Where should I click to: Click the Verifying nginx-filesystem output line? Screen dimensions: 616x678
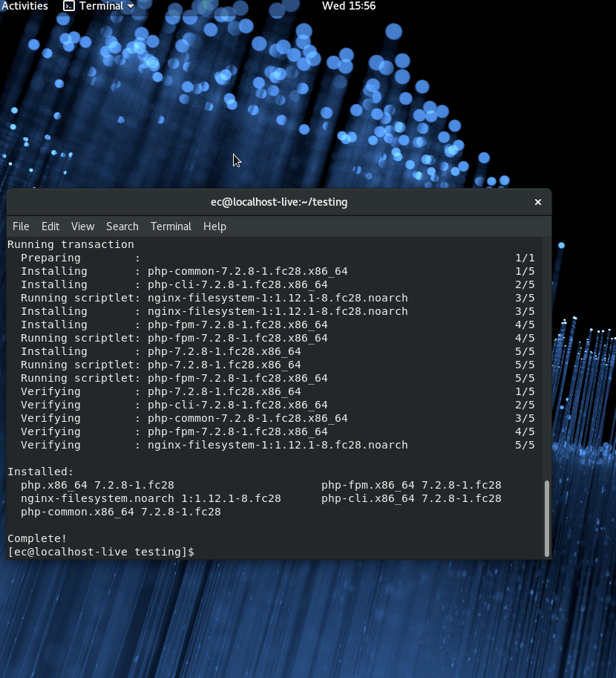pos(271,445)
